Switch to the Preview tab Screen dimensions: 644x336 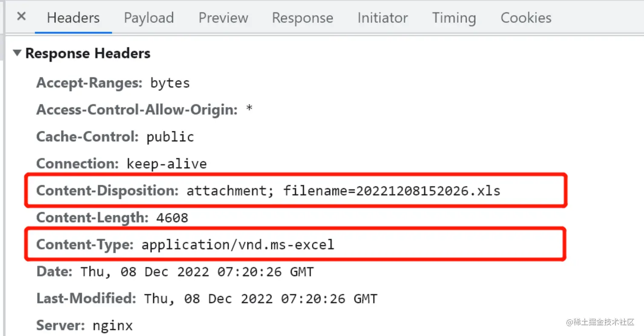tap(223, 18)
